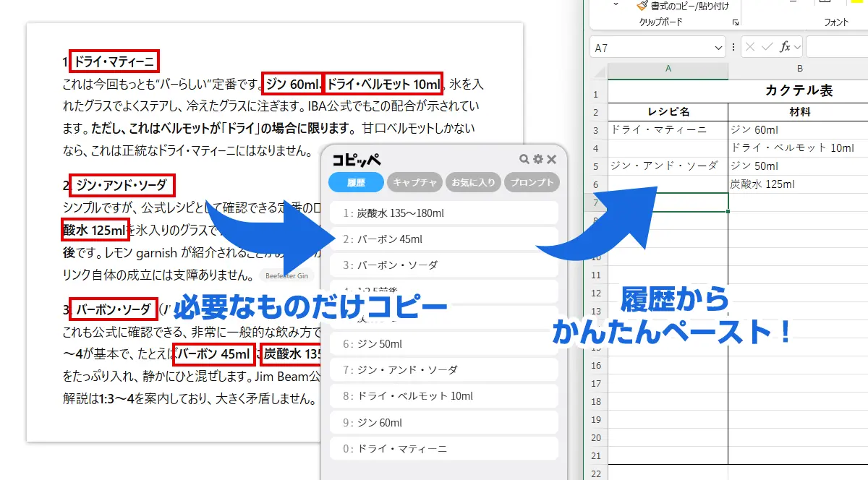The width and height of the screenshot is (868, 480).
Task: Select the column B header in the spreadsheet
Action: 799,69
